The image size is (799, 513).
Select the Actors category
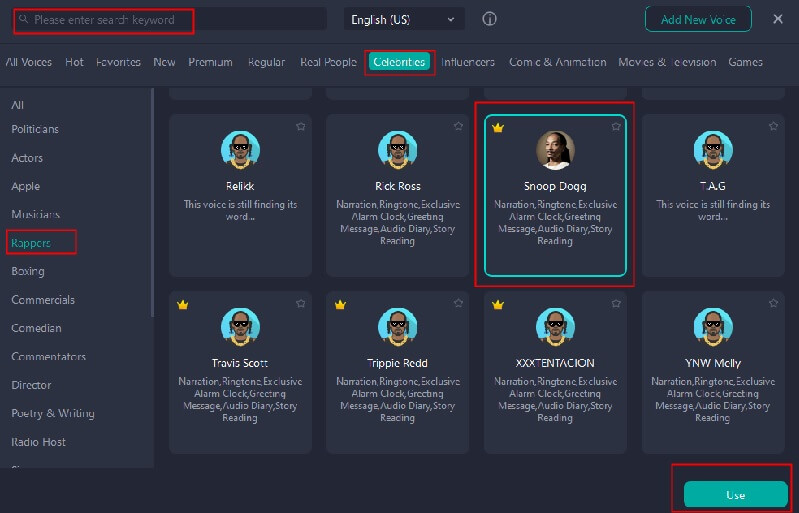point(27,158)
